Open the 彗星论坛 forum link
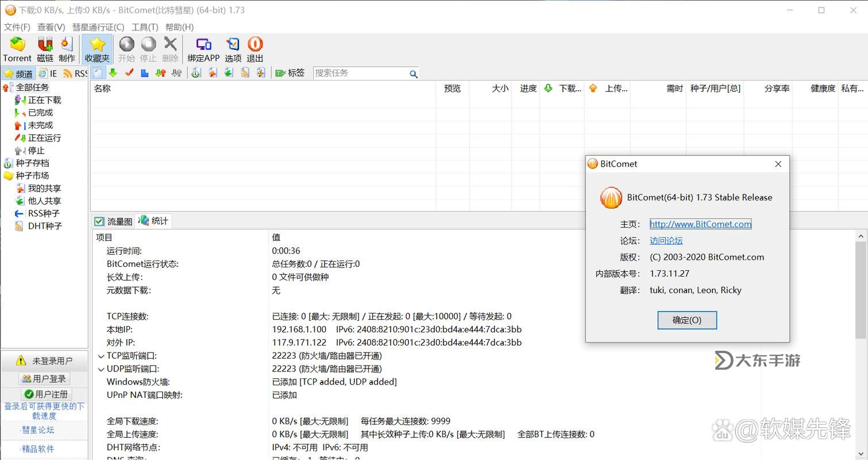 coord(38,430)
